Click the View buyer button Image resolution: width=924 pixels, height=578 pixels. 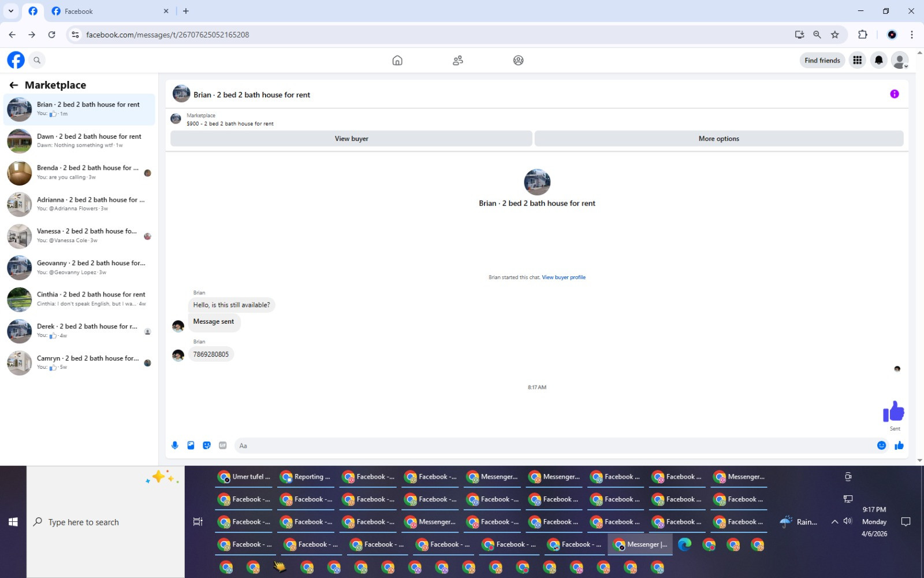click(351, 139)
